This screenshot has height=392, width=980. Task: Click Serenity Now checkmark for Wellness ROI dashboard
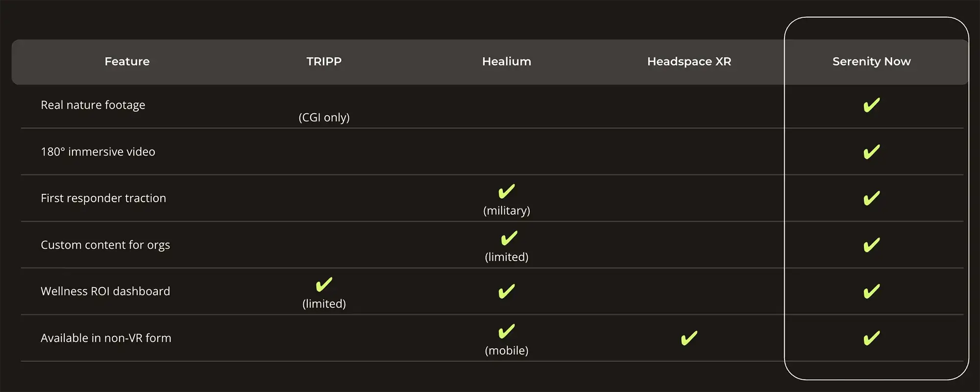click(x=871, y=291)
